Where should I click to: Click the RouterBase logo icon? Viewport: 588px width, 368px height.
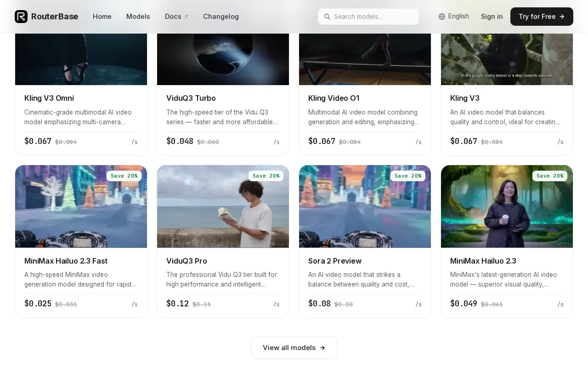pyautogui.click(x=21, y=17)
